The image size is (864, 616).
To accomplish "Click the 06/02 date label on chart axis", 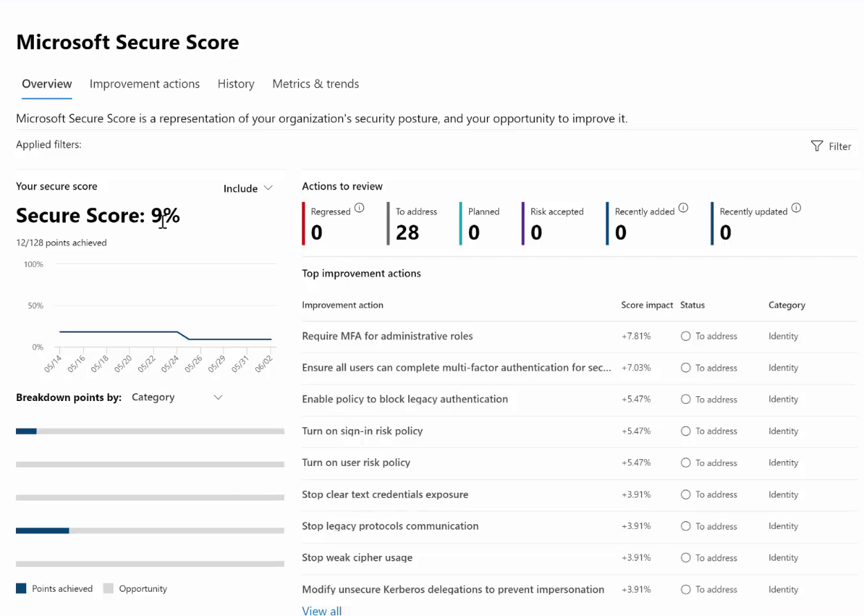I will (x=266, y=363).
